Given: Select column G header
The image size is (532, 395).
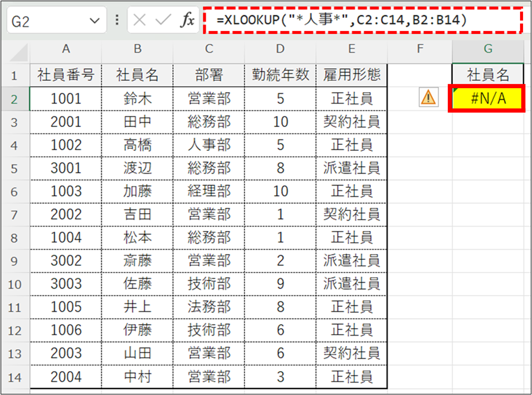Looking at the screenshot, I should (x=488, y=49).
